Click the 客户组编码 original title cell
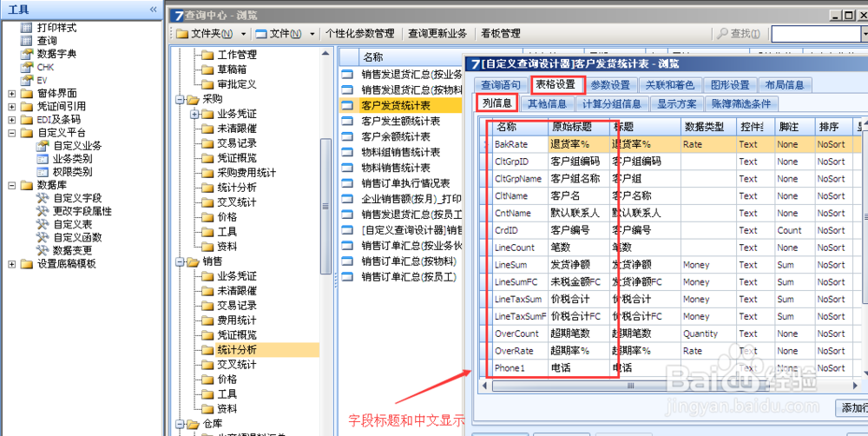This screenshot has height=436, width=868. click(x=578, y=162)
